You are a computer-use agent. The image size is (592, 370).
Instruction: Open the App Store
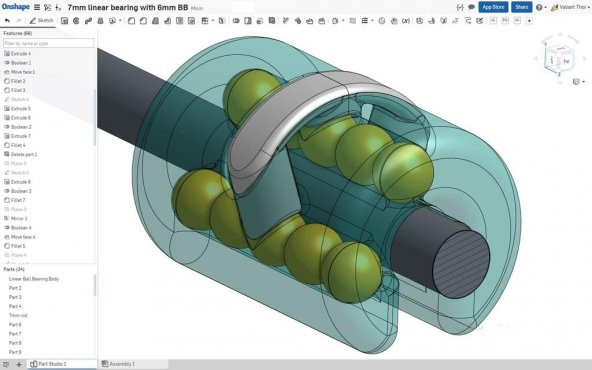coord(493,7)
